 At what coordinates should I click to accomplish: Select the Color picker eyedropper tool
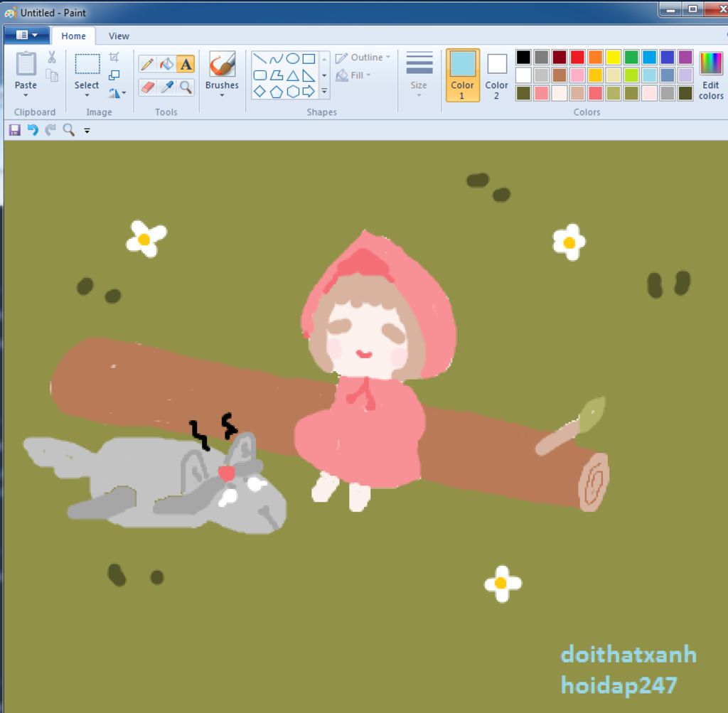166,87
